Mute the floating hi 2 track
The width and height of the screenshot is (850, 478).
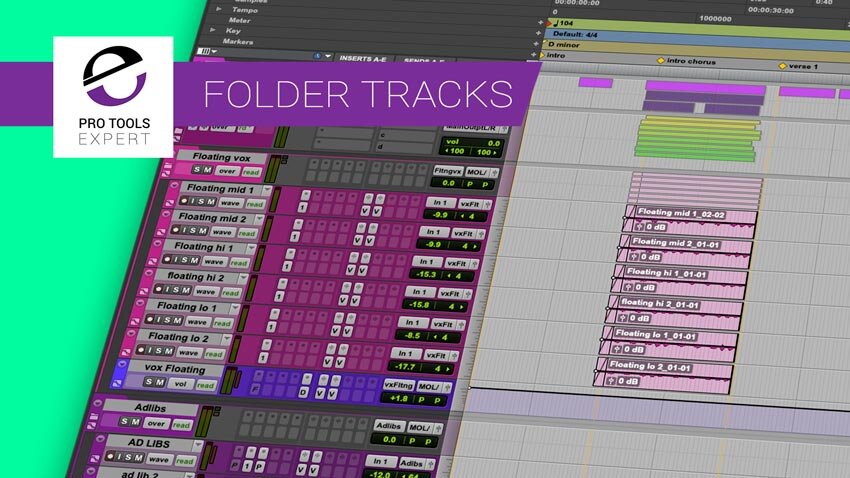click(x=185, y=290)
